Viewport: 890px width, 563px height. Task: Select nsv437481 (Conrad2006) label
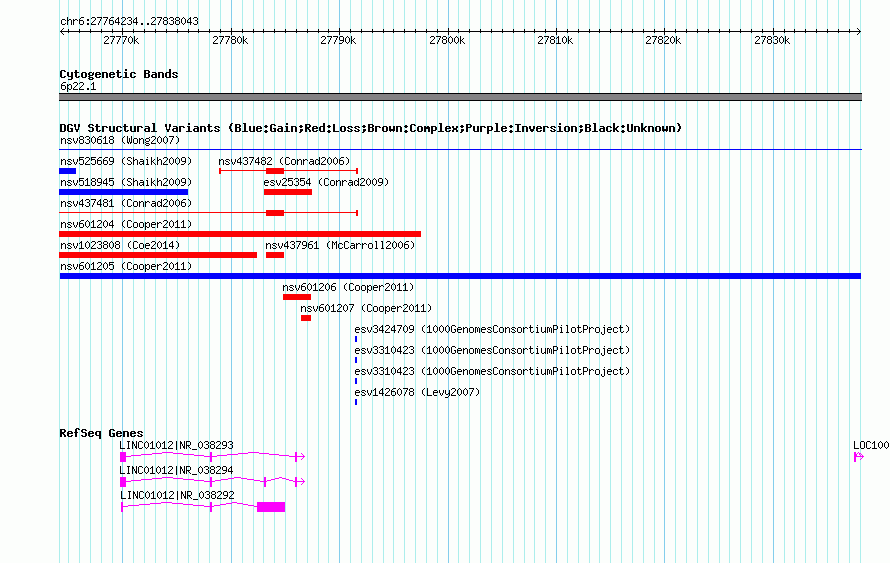[126, 203]
